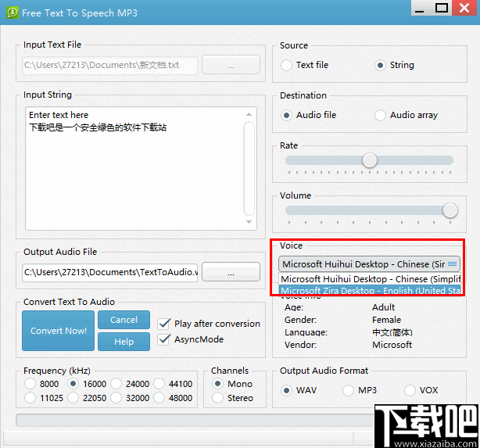
Task: Click the conversion progress bar
Action: click(x=196, y=420)
